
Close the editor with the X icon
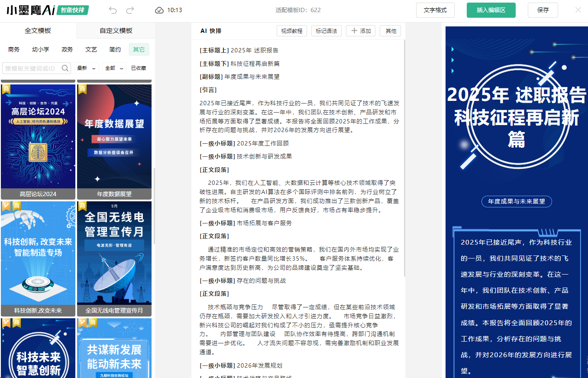coord(578,10)
